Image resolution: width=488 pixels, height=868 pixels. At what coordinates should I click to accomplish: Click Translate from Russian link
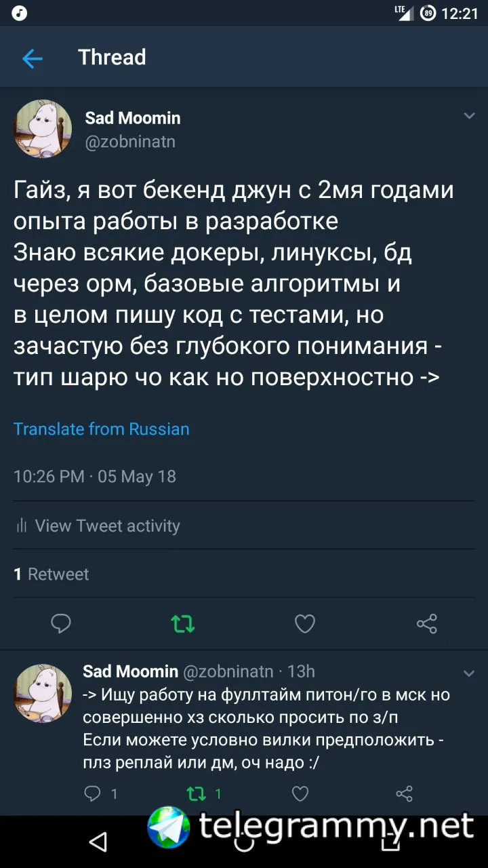coord(102,429)
